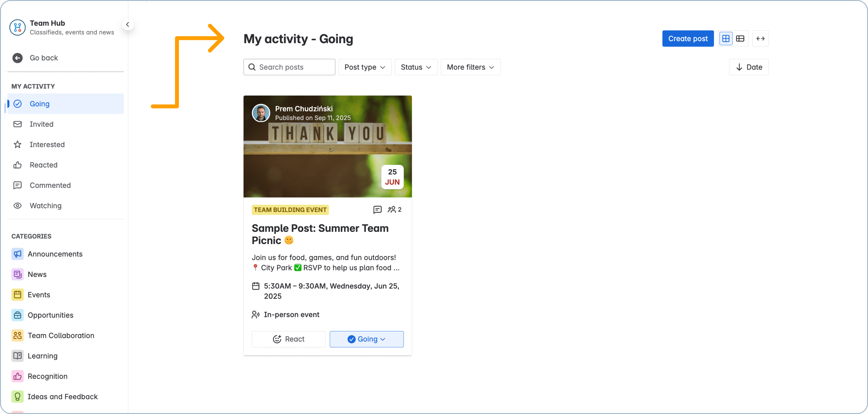Click the Team Hub logo icon
This screenshot has height=414, width=868.
[17, 27]
